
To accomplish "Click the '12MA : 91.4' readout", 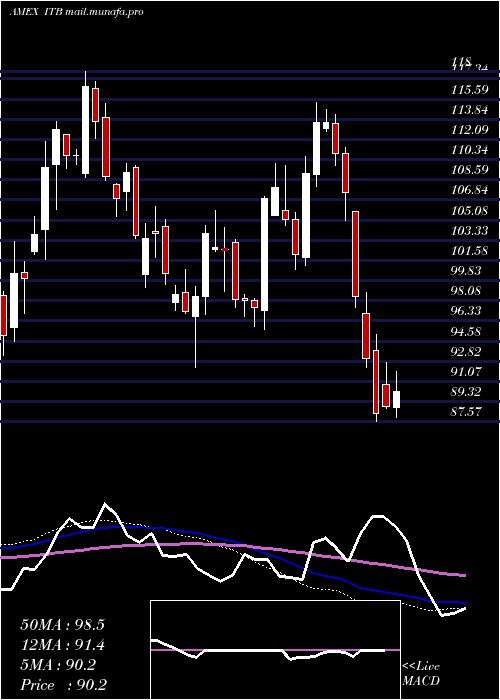I will click(x=62, y=645).
